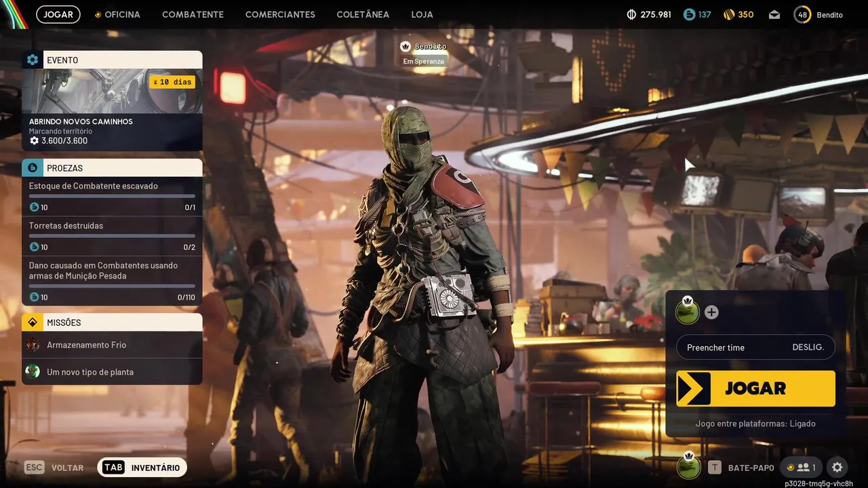Viewport: 868px width, 488px height.
Task: Click the Armazenamento Frio mission giver icon
Action: click(33, 345)
